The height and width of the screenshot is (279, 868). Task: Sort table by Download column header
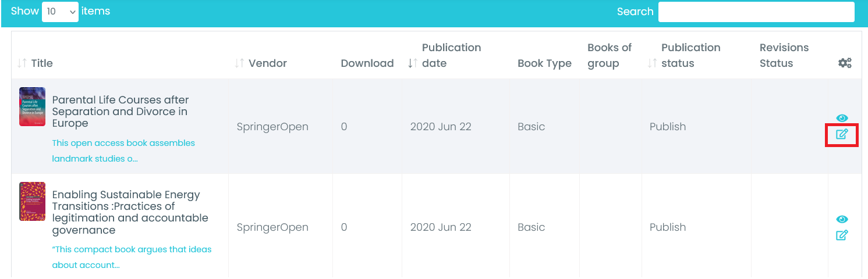[x=367, y=63]
